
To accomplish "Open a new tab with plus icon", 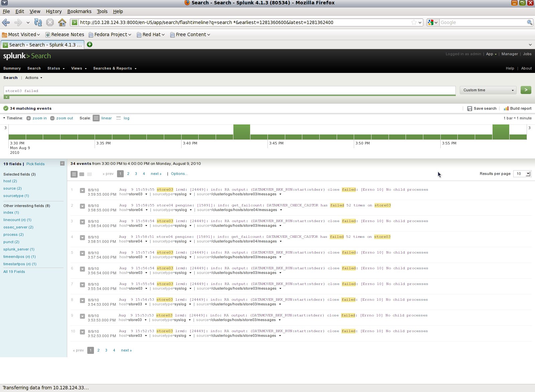I will tap(90, 44).
